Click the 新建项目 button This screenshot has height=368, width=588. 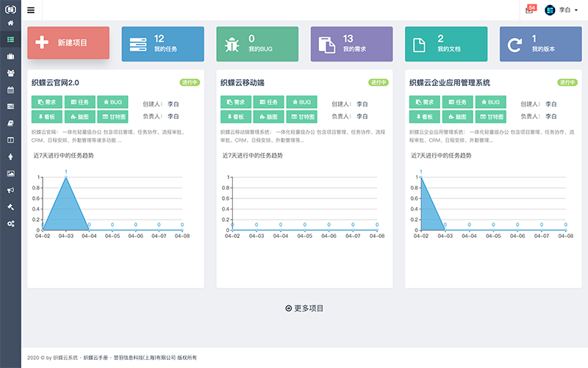coord(68,43)
